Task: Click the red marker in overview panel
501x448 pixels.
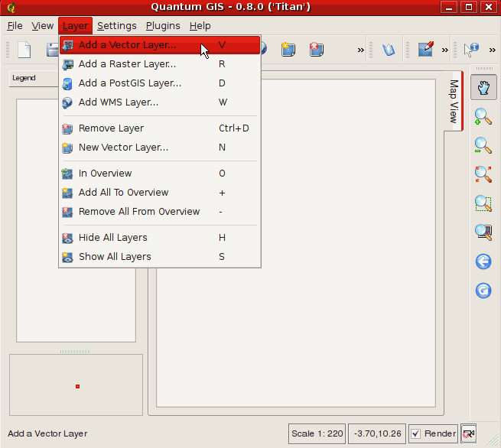Action: point(77,386)
